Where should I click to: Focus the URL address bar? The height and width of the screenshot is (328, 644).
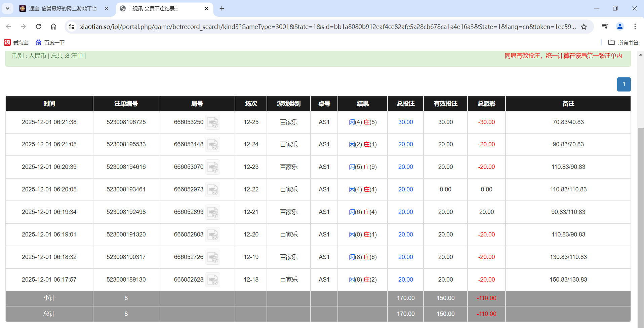pyautogui.click(x=328, y=27)
